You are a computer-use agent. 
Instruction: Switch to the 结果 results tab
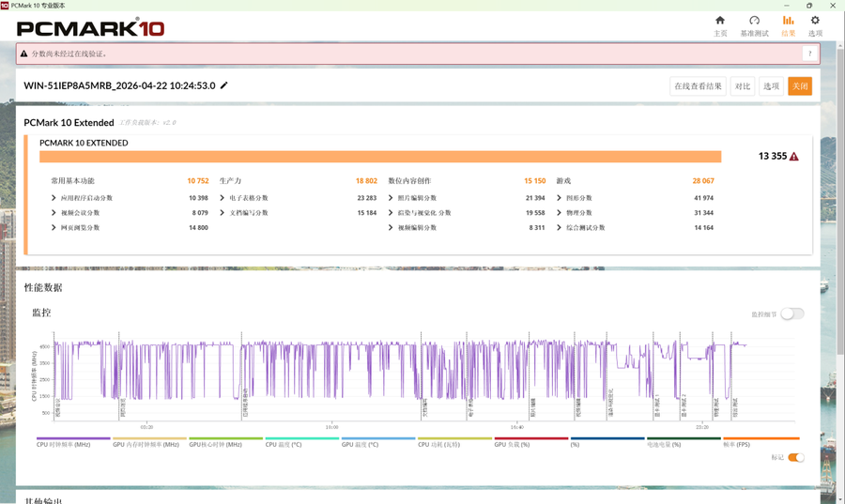pyautogui.click(x=788, y=25)
